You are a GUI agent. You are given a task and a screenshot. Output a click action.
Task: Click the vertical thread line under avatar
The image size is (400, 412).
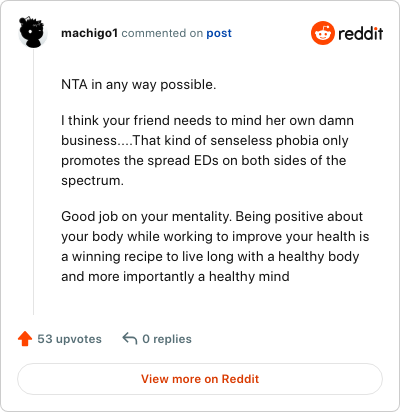[33, 182]
